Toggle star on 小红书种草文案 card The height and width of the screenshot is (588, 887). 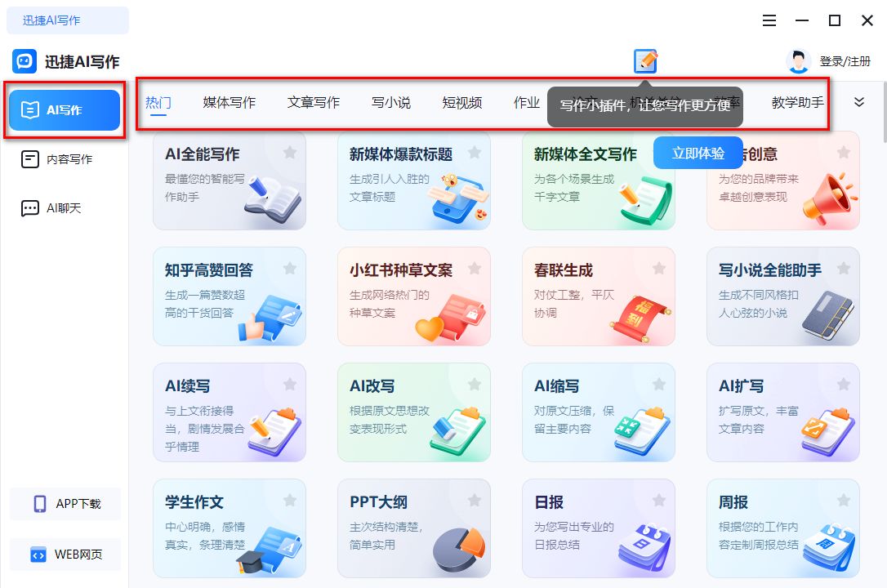click(475, 268)
